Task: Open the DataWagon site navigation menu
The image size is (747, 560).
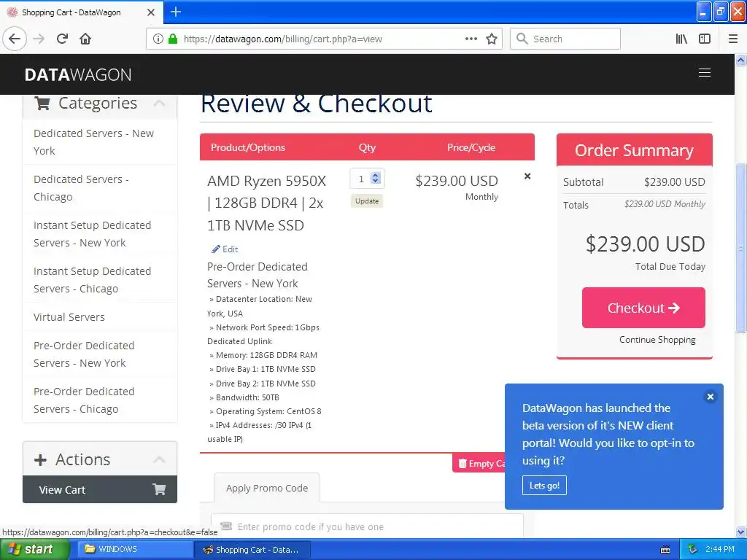Action: click(705, 72)
